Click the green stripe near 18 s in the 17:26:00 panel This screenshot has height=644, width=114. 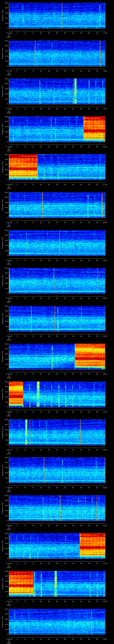[38, 394]
